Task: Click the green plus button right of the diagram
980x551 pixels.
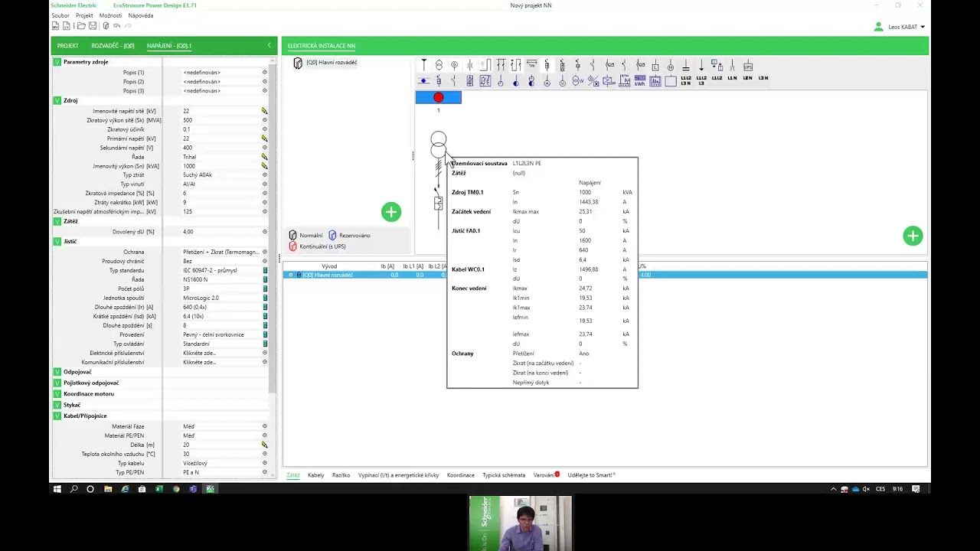Action: click(913, 236)
